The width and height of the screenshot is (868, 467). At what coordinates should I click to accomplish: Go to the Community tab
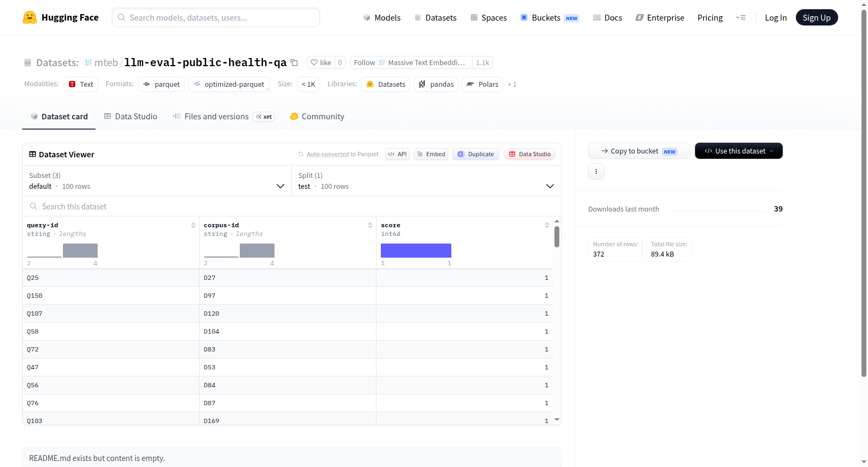317,116
